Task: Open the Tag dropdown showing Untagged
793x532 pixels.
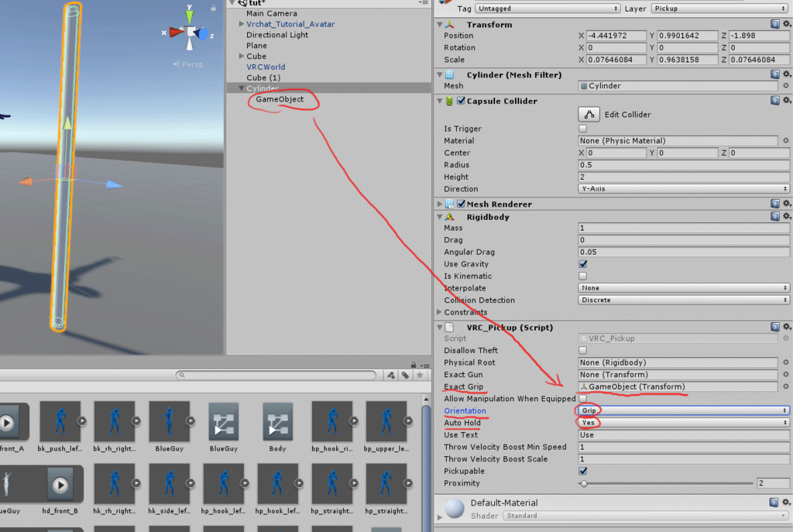Action: [548, 9]
